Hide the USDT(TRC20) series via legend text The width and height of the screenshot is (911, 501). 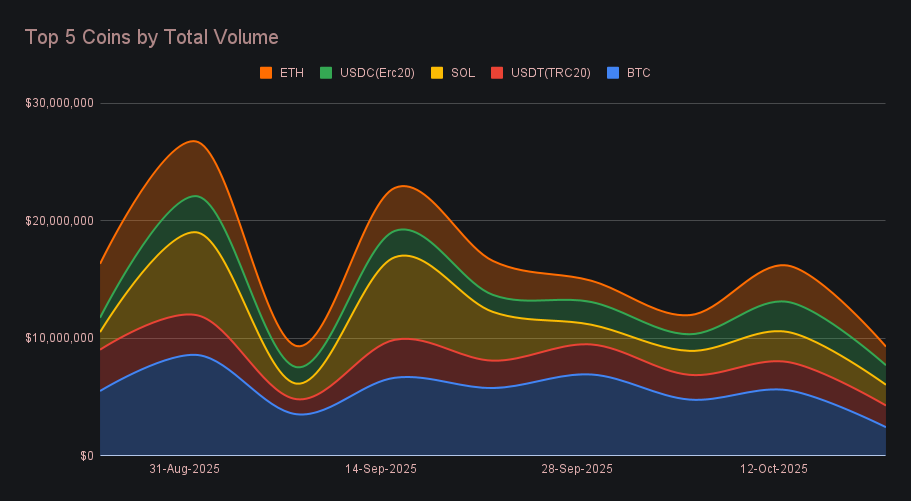(x=550, y=73)
